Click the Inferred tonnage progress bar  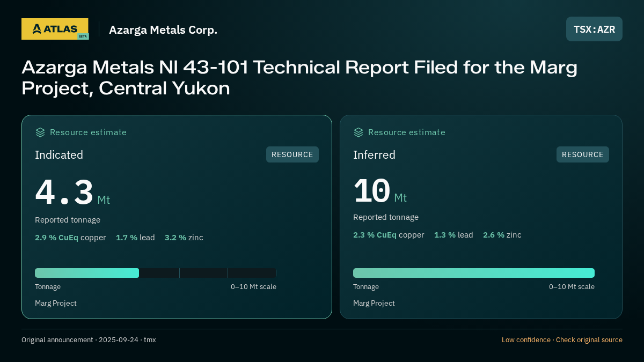coord(474,273)
